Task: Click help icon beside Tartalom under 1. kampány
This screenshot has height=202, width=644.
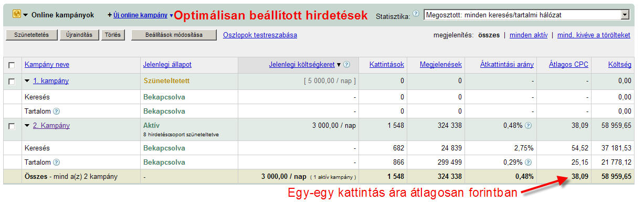Action: coord(56,112)
